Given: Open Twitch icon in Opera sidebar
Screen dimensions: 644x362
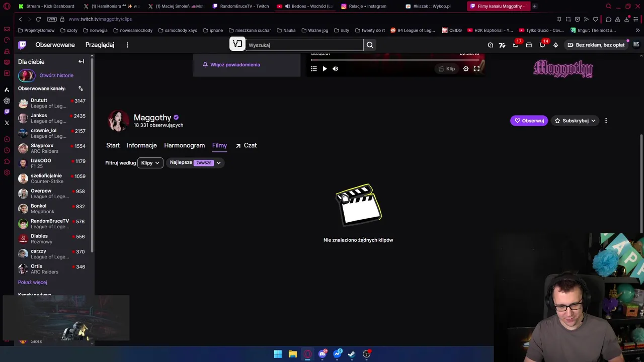Looking at the screenshot, I should coord(7,112).
